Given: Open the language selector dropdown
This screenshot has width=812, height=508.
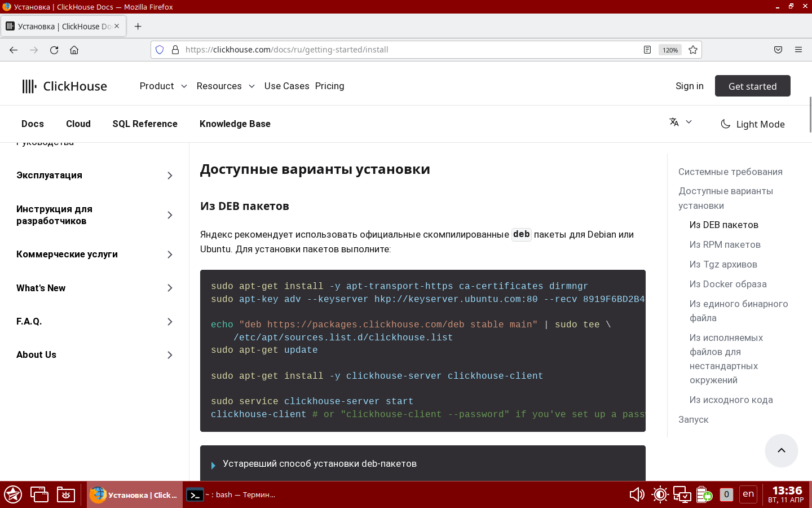Looking at the screenshot, I should [x=681, y=122].
